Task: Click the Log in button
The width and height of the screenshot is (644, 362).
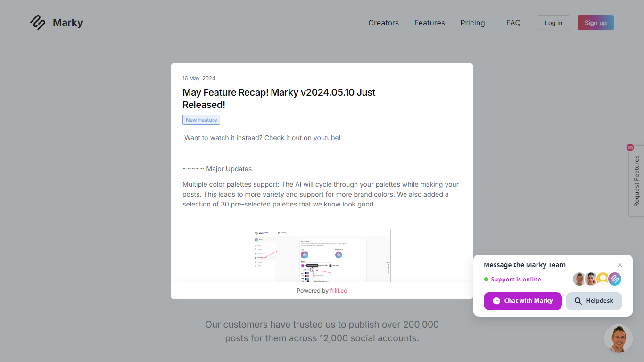Action: [x=553, y=23]
